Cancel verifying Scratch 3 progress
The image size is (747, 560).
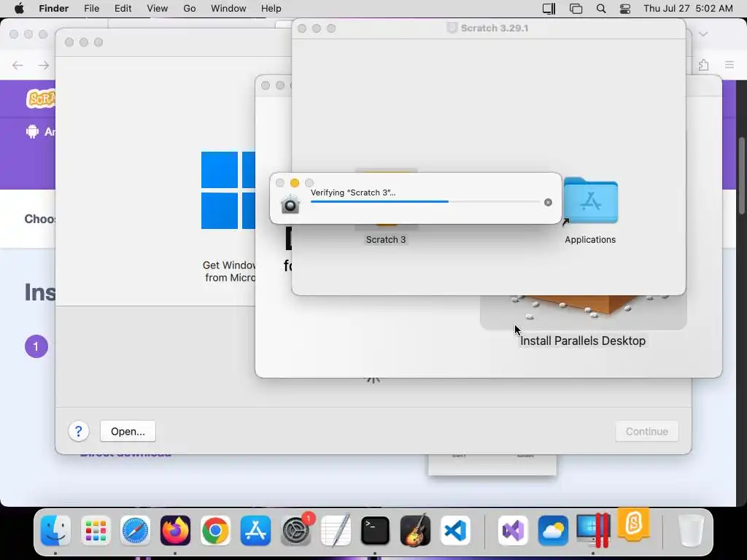click(x=549, y=203)
